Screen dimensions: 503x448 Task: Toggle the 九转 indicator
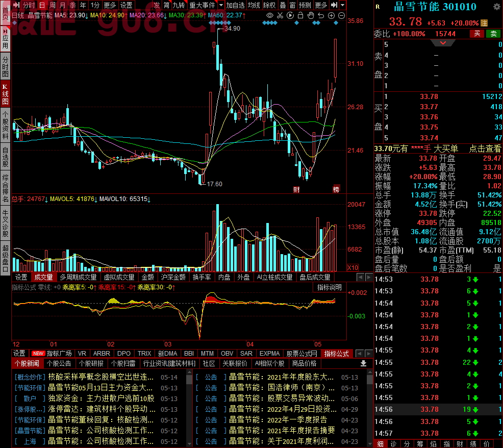click(179, 5)
